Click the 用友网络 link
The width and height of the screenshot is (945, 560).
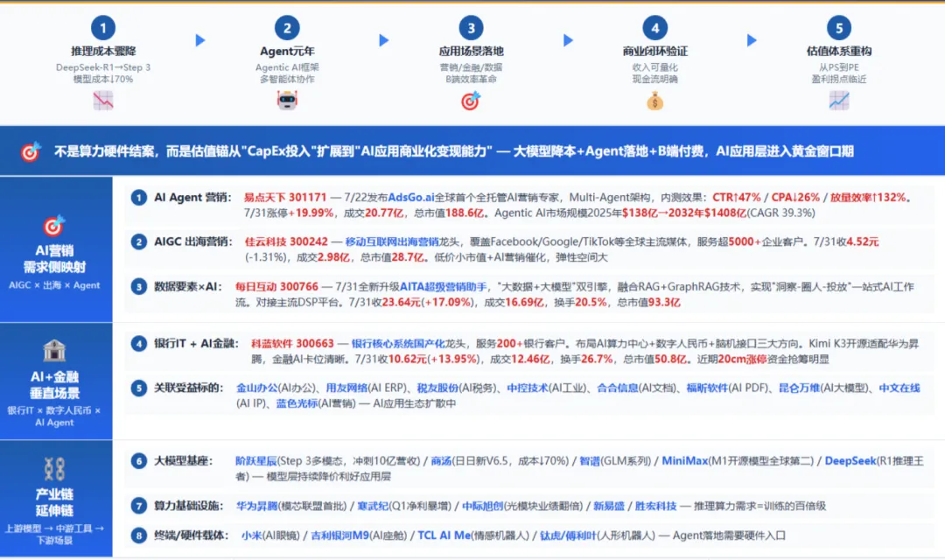coord(346,388)
